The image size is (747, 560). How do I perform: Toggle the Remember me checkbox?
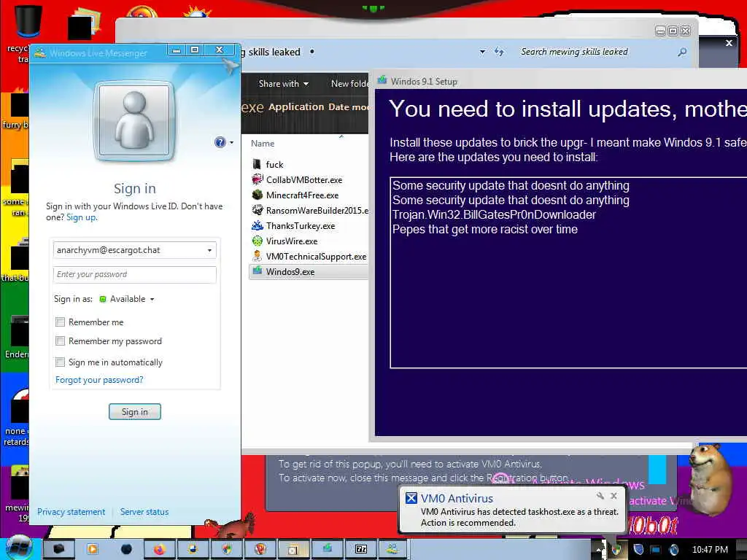[60, 322]
